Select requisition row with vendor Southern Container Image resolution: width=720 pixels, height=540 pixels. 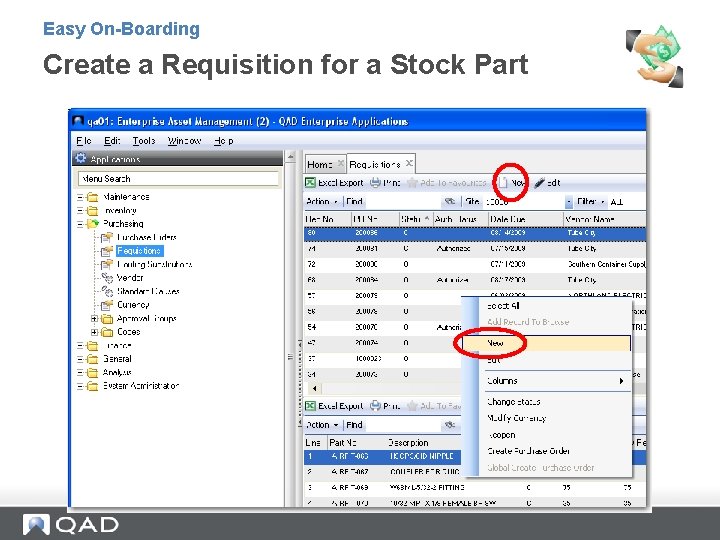(x=474, y=264)
